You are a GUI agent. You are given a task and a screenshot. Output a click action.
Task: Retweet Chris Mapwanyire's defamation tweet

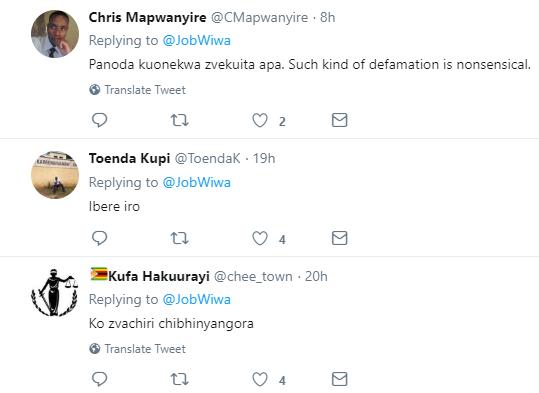tap(179, 120)
